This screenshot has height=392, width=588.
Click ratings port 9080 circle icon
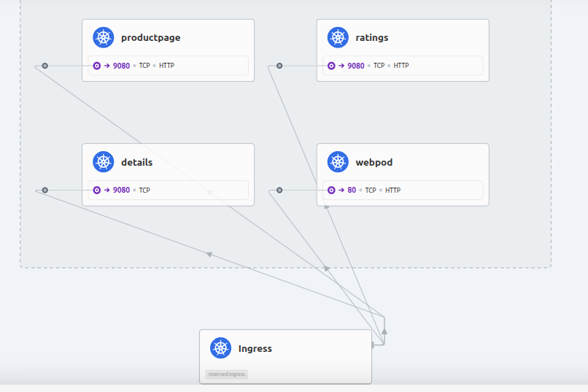[x=331, y=66]
